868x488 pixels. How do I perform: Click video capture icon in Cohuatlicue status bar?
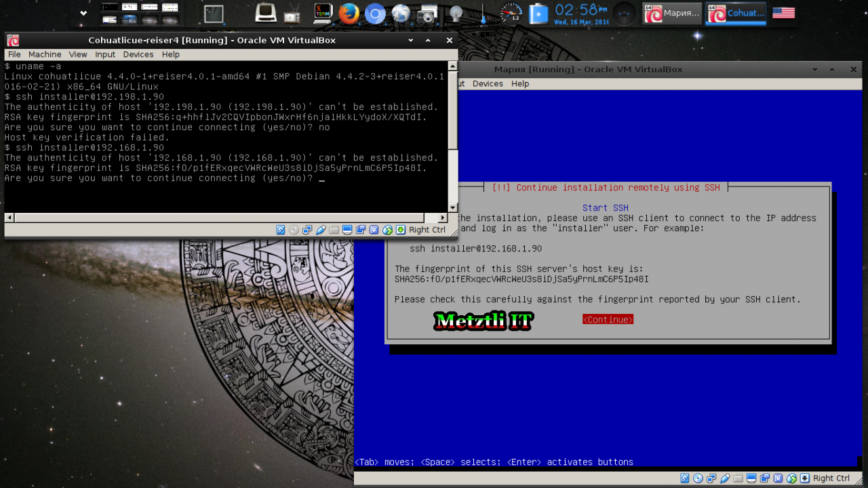360,230
